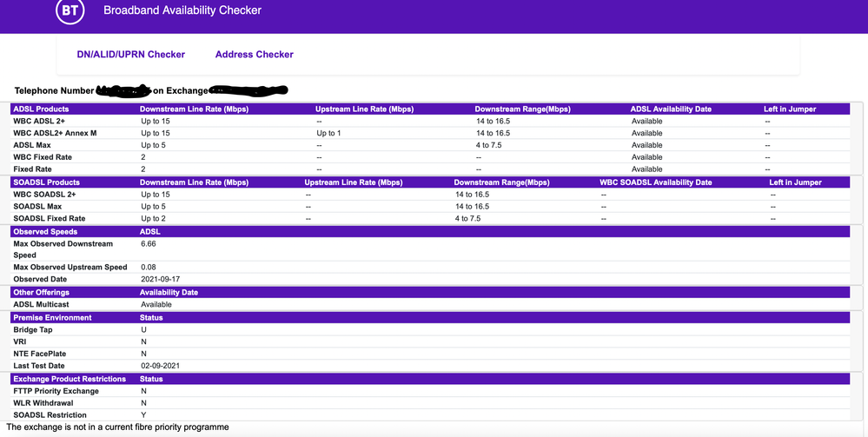The width and height of the screenshot is (868, 437).
Task: Select the NTE FacePlate row label
Action: click(x=40, y=354)
